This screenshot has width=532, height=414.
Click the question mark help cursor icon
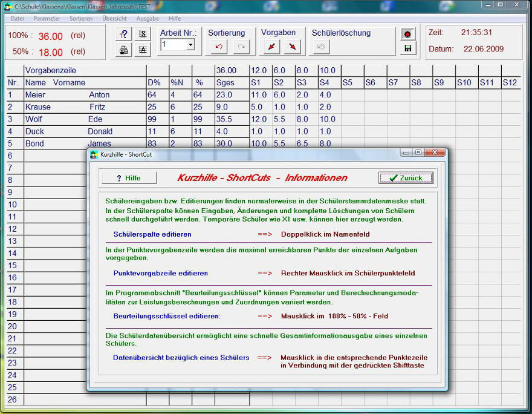click(124, 34)
